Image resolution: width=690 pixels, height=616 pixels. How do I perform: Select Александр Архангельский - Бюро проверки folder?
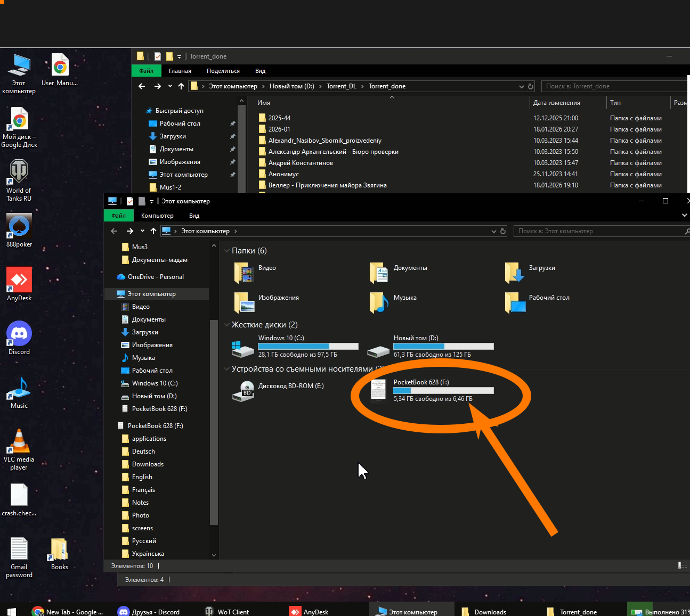pyautogui.click(x=334, y=152)
